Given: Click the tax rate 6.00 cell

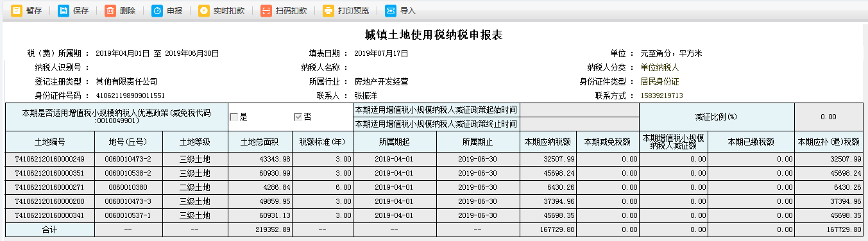Looking at the screenshot, I should coord(323,187).
